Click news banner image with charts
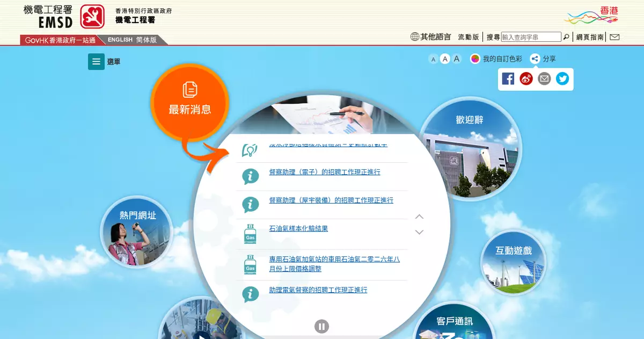The image size is (644, 339). [322, 116]
